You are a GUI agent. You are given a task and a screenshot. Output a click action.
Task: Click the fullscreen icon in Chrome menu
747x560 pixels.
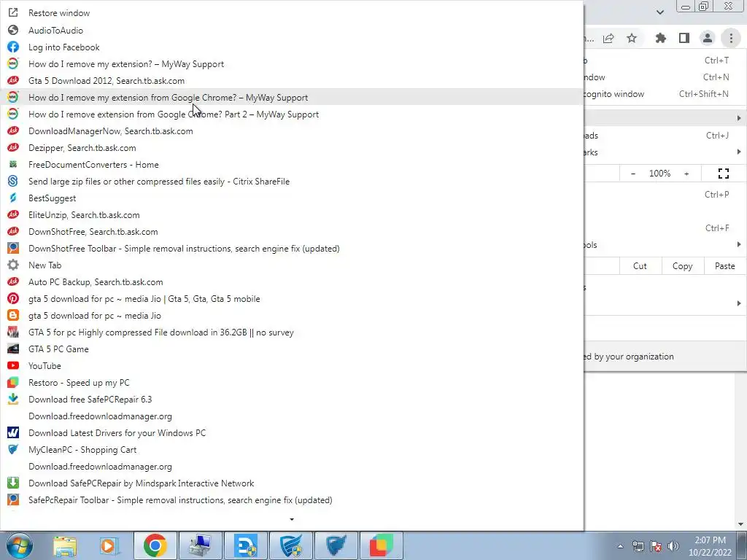tap(724, 174)
